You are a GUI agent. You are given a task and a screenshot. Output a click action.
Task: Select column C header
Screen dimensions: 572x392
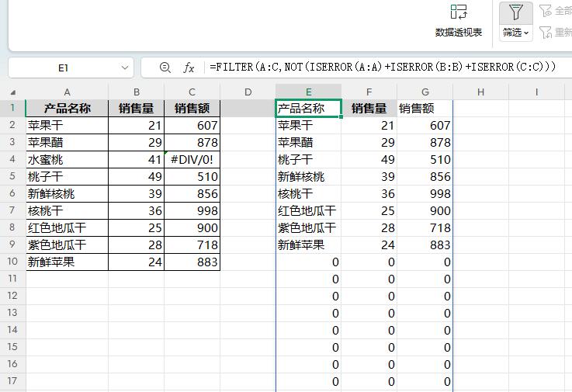[x=192, y=92]
